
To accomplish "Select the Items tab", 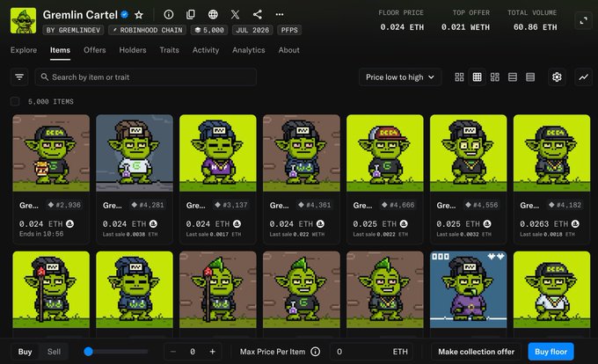I will pos(60,50).
